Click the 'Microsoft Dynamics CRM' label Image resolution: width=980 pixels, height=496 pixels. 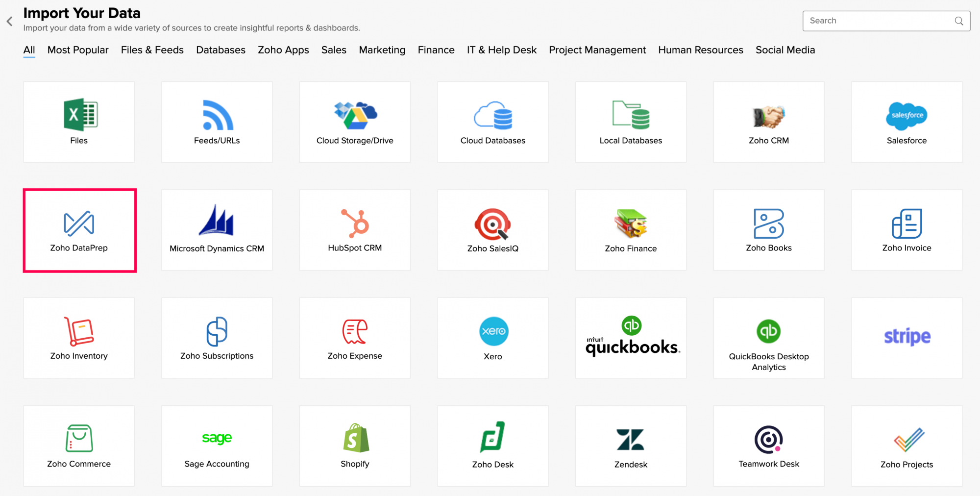click(217, 248)
